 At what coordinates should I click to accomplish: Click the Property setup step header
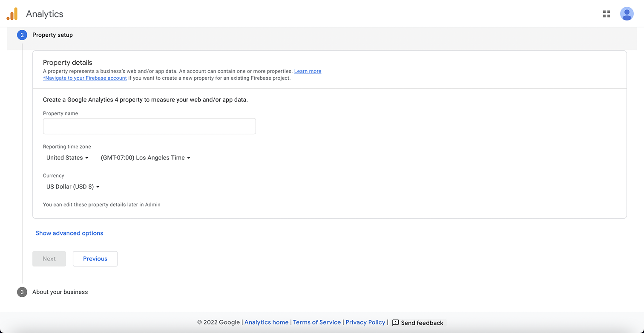point(52,35)
